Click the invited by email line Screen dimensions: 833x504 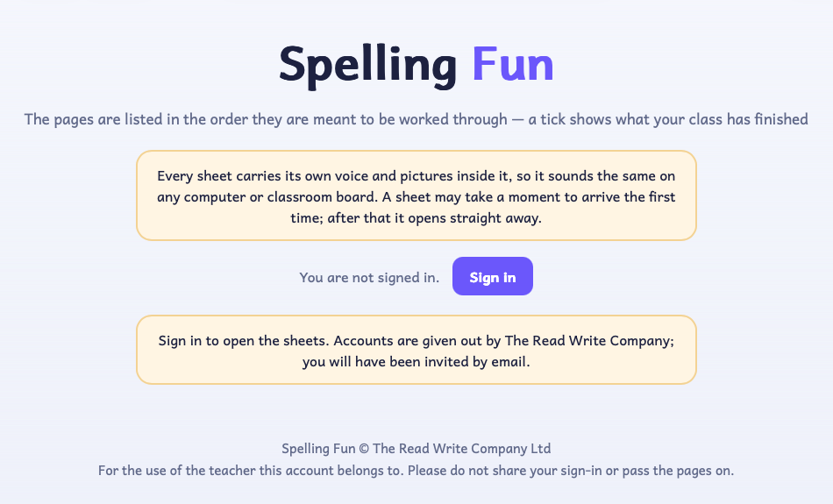[416, 362]
